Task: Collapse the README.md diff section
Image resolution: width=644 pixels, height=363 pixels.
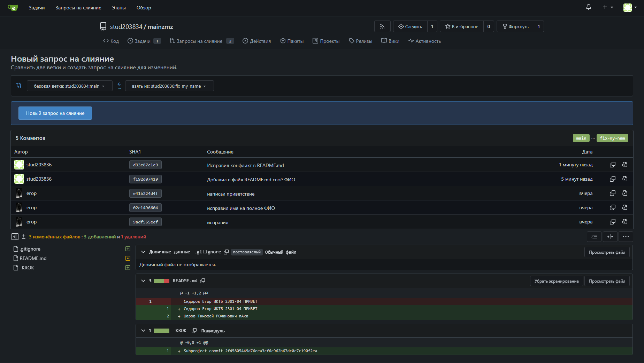Action: pos(143,281)
